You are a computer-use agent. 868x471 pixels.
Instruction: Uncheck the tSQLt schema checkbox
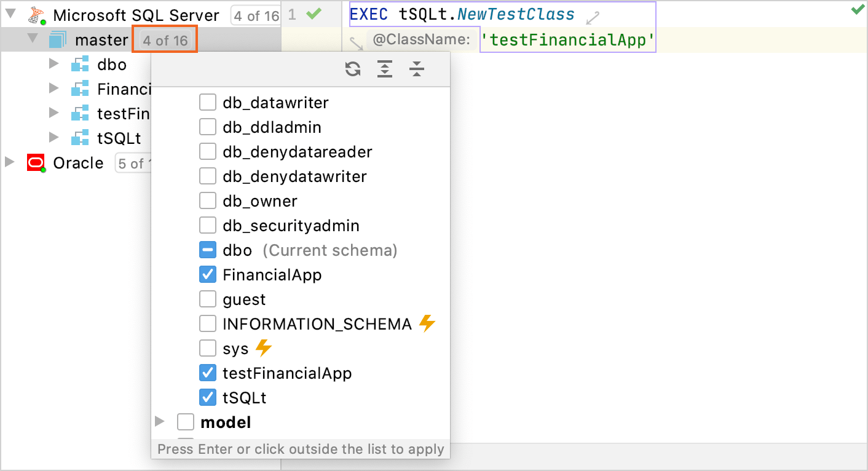[x=208, y=397]
